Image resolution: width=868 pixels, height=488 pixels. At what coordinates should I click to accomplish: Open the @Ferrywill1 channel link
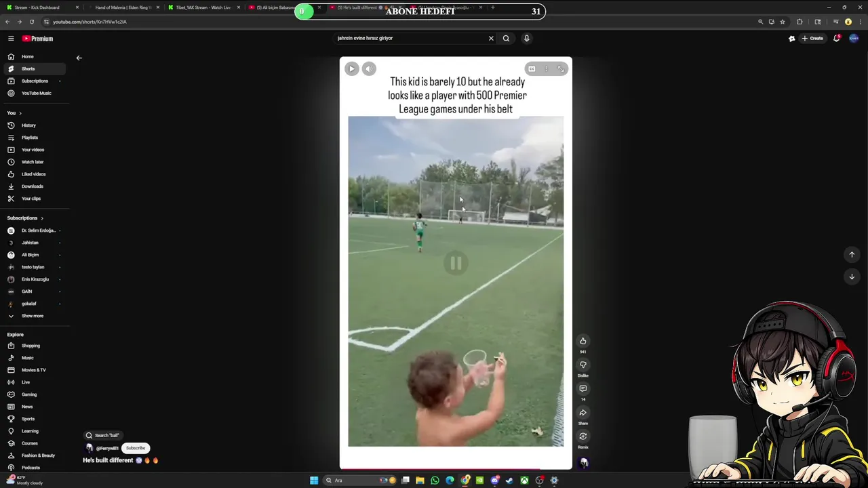(107, 448)
